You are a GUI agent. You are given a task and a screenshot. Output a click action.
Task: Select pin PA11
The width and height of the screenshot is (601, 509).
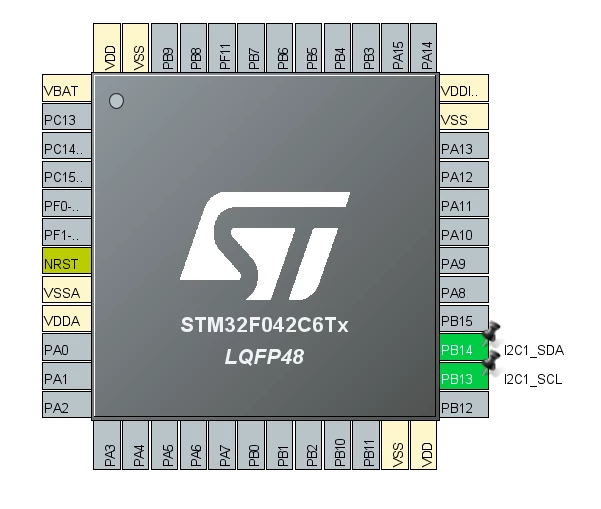(464, 203)
